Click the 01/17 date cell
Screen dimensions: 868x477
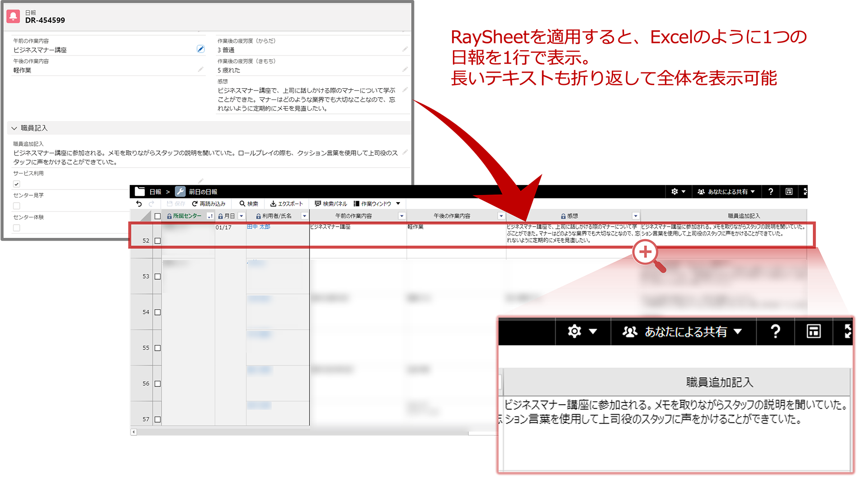pyautogui.click(x=223, y=227)
